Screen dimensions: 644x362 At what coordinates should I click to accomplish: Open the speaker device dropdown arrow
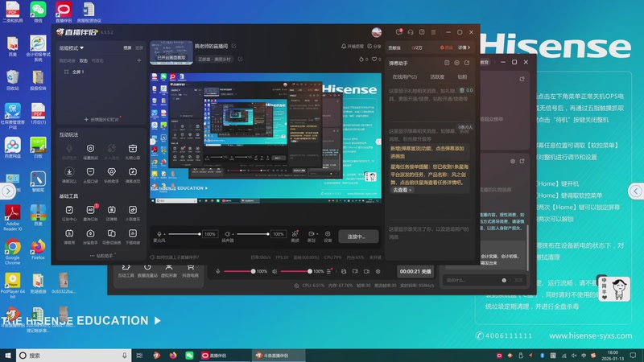click(x=233, y=234)
